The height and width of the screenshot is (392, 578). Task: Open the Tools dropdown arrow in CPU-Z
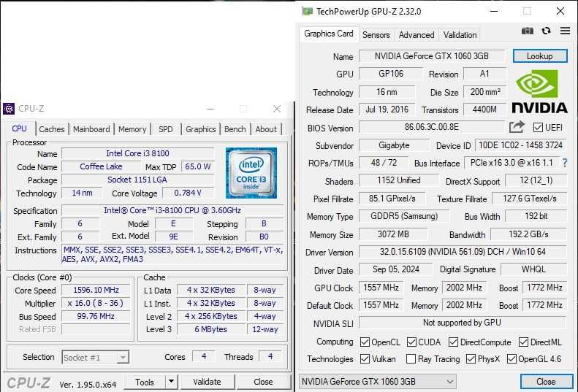click(x=171, y=382)
